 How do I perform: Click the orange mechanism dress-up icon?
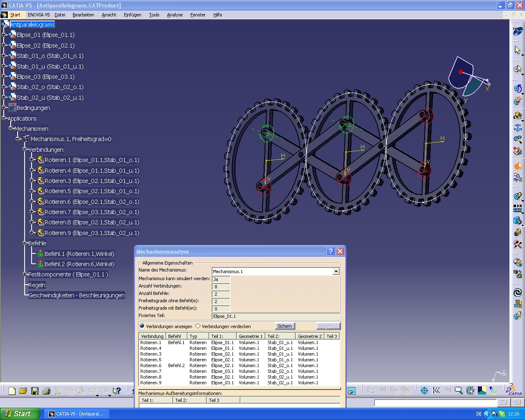[x=518, y=166]
